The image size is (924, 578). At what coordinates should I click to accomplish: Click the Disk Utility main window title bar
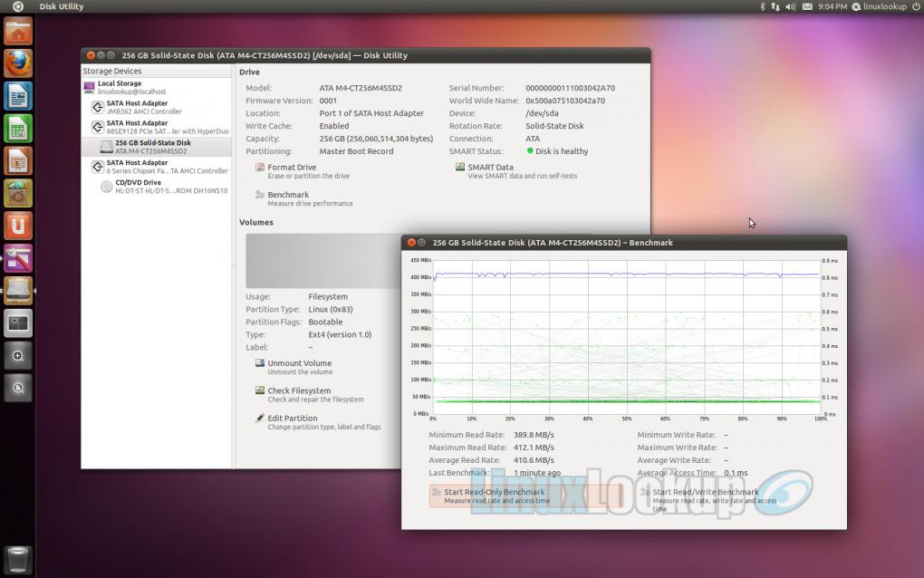coord(365,55)
